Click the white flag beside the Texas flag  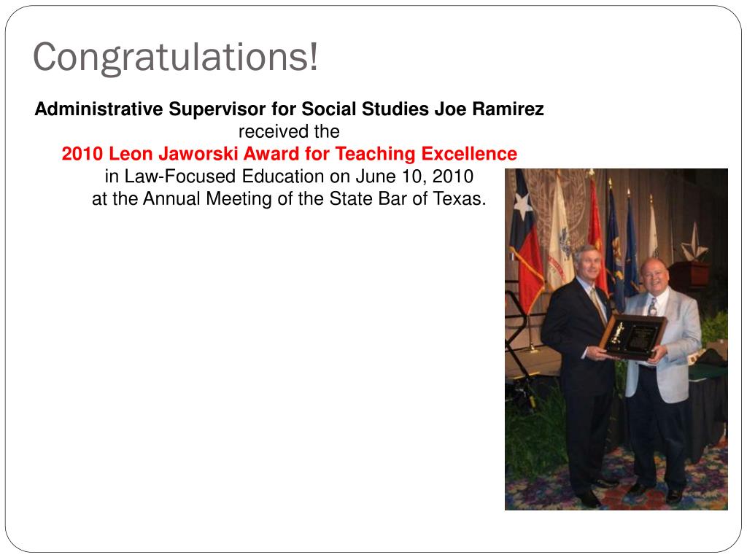pyautogui.click(x=560, y=238)
